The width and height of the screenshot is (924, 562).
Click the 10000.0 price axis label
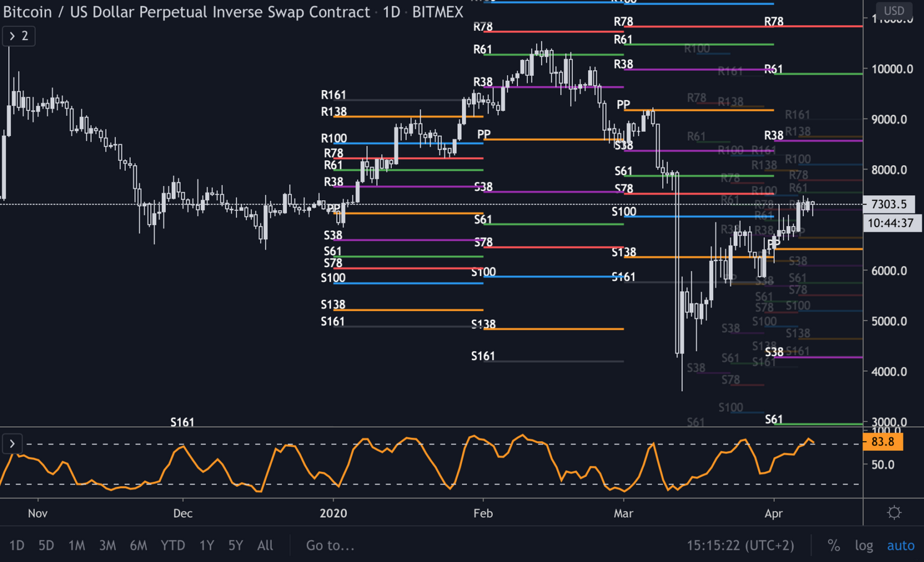pyautogui.click(x=892, y=69)
